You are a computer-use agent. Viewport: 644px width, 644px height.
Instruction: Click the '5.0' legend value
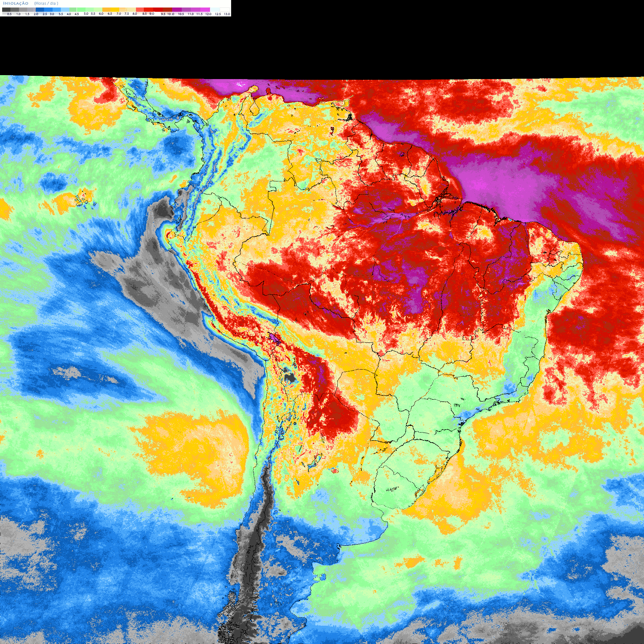[86, 14]
